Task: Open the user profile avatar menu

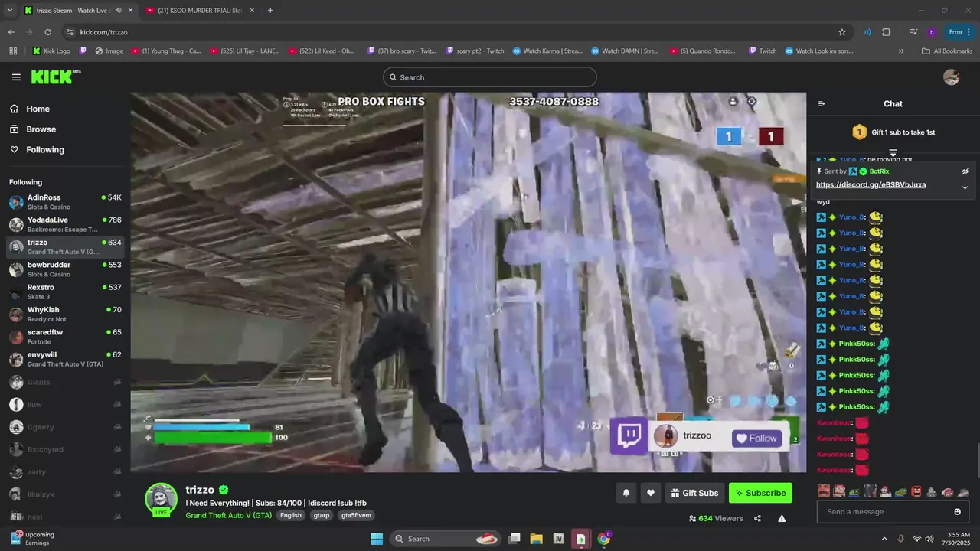Action: 951,77
